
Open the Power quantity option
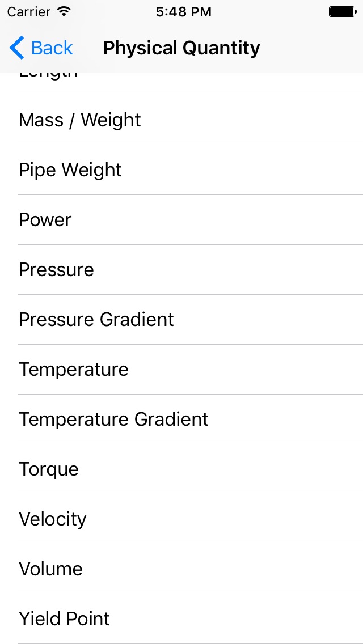181,220
